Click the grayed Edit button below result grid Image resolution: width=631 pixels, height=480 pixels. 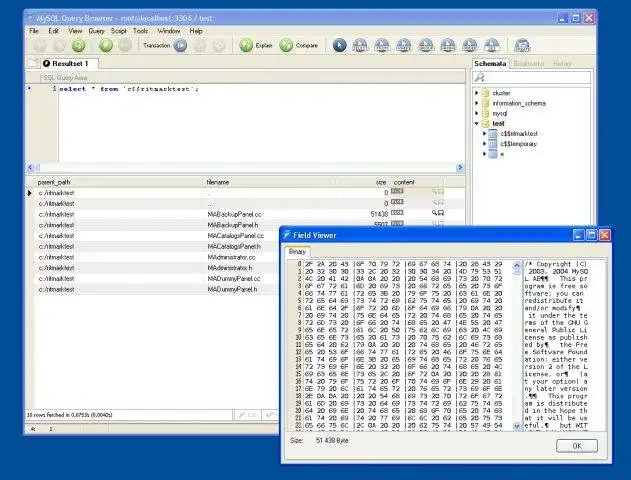(247, 415)
